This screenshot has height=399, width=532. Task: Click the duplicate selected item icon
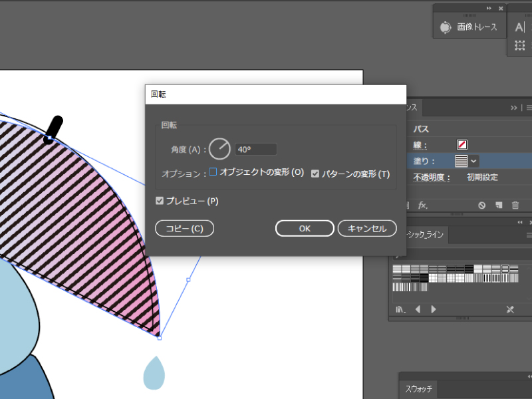pyautogui.click(x=499, y=205)
